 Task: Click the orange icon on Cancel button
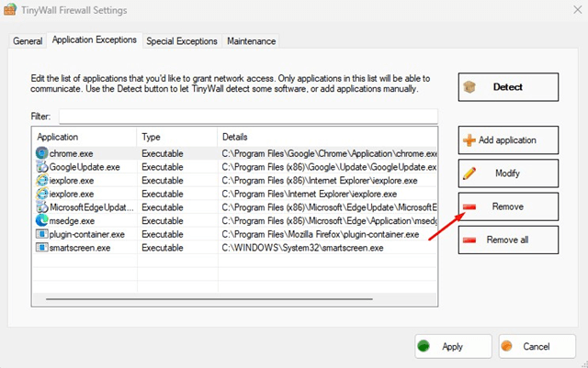506,345
